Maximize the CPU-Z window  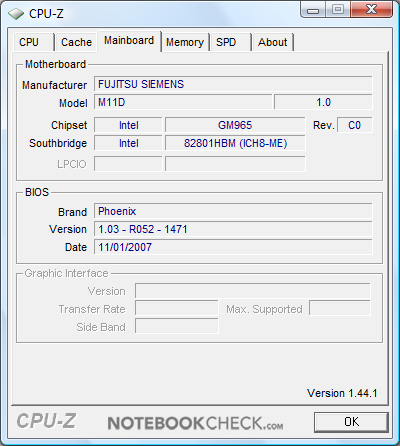coord(337,9)
